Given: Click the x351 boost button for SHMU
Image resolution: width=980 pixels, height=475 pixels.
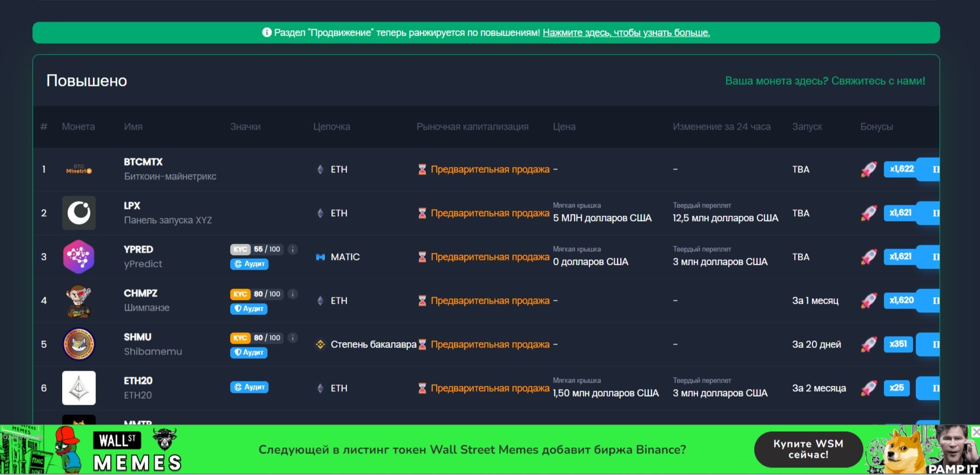Looking at the screenshot, I should pyautogui.click(x=898, y=344).
